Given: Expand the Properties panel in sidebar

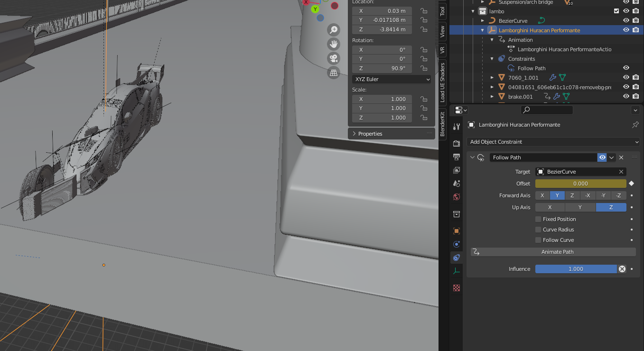Looking at the screenshot, I should pos(354,134).
